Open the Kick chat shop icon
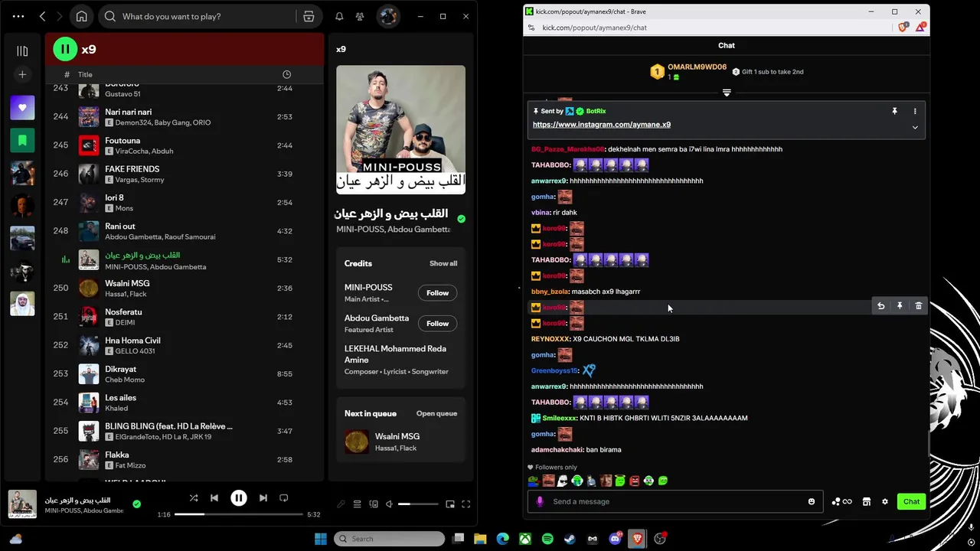980x551 pixels. point(867,501)
